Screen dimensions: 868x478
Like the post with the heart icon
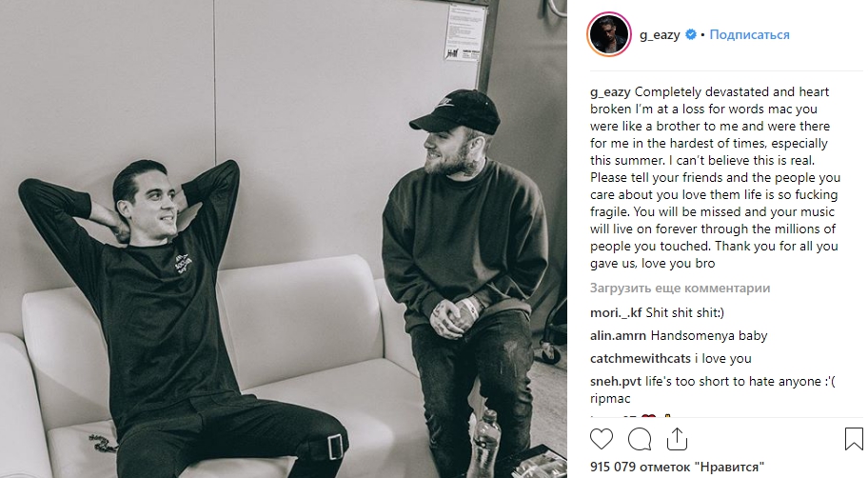[602, 439]
